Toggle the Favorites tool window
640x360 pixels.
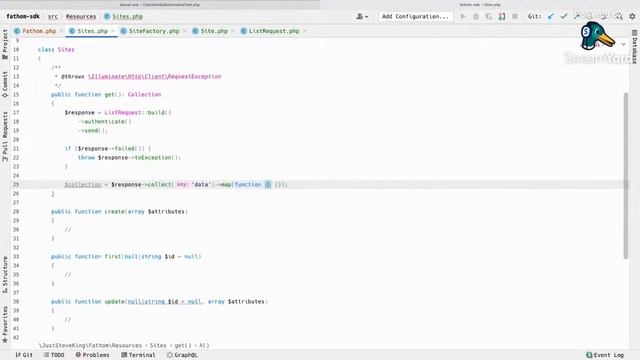click(5, 324)
